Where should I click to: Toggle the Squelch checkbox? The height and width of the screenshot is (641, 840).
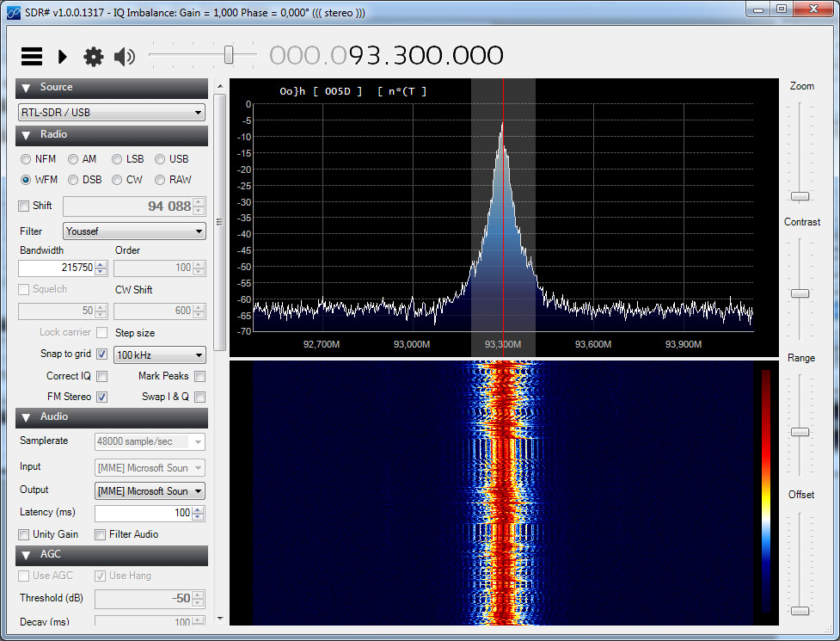23,289
